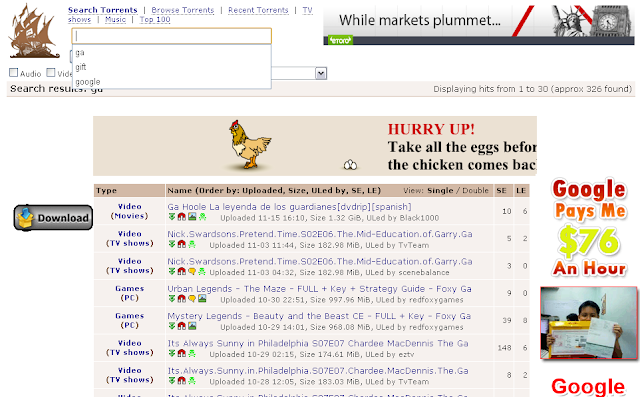Open Recent Torrents navigation link
This screenshot has height=397, width=640.
pyautogui.click(x=258, y=10)
